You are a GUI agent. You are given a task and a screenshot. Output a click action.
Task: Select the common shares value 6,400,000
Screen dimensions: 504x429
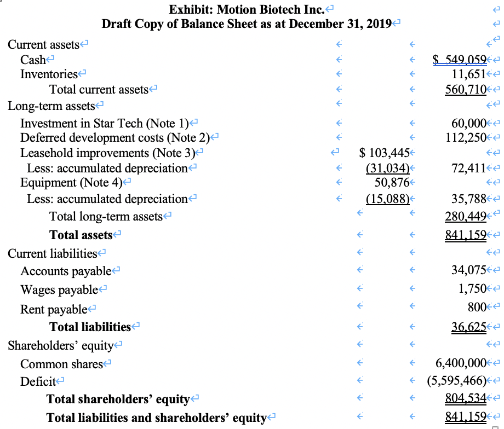461,363
